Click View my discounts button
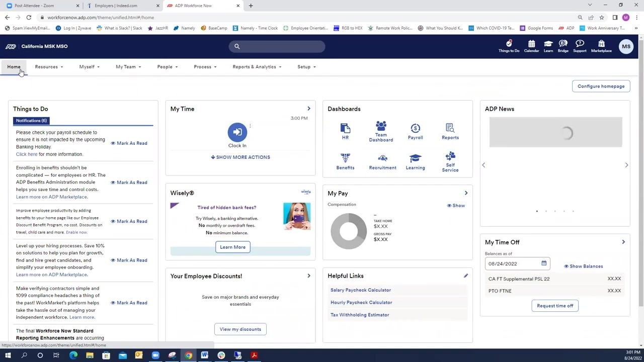Image resolution: width=644 pixels, height=362 pixels. (x=240, y=329)
